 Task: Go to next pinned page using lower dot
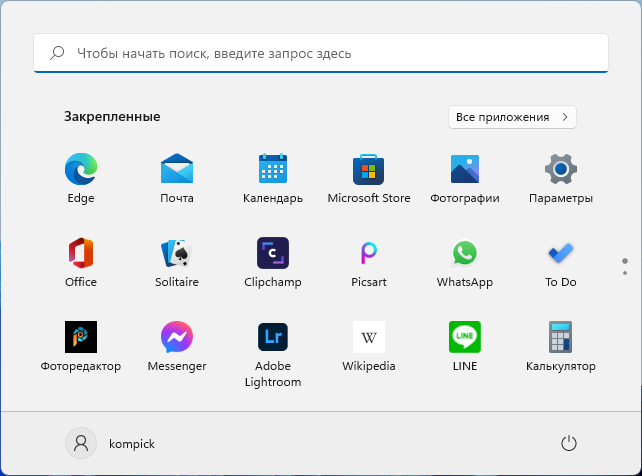coord(625,273)
